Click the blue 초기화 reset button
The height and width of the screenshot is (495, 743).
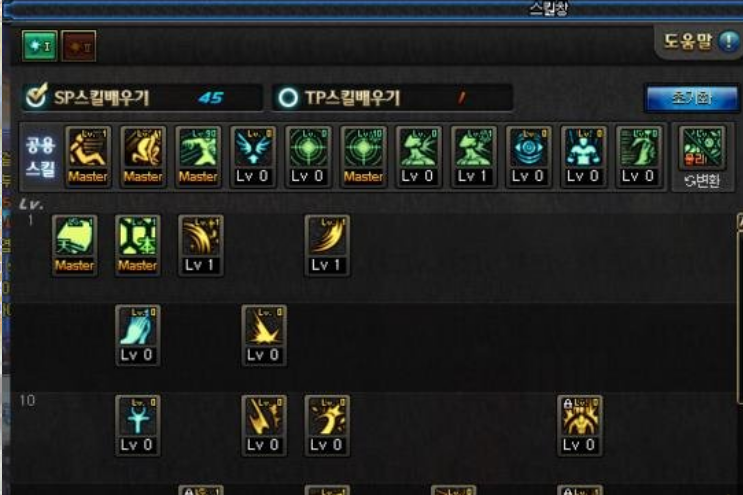click(x=692, y=98)
